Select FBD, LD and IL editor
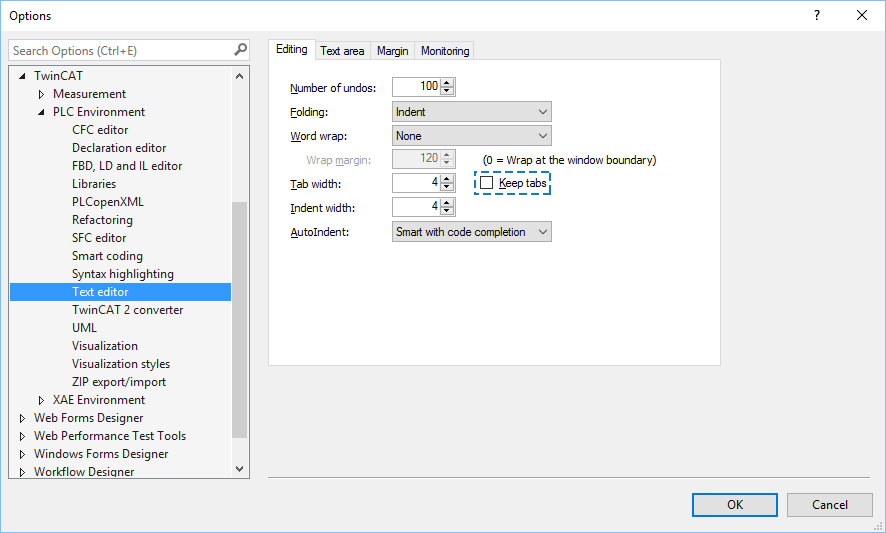The image size is (886, 533). tap(127, 166)
